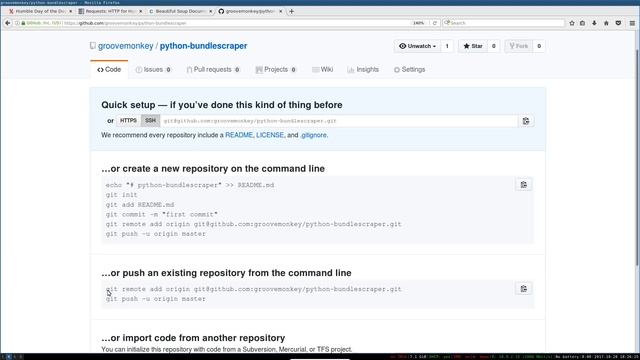640x360 pixels.
Task: Close the Beautiful Soup Documentation tab
Action: (211, 11)
